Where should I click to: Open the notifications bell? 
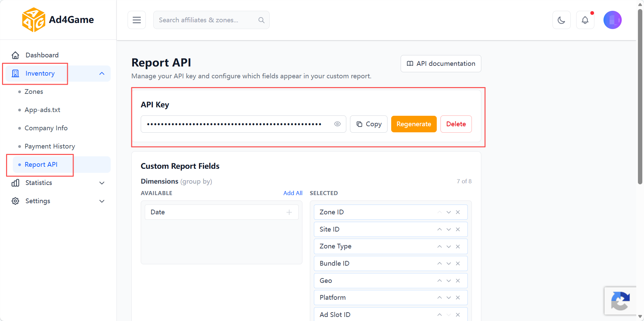pyautogui.click(x=585, y=20)
